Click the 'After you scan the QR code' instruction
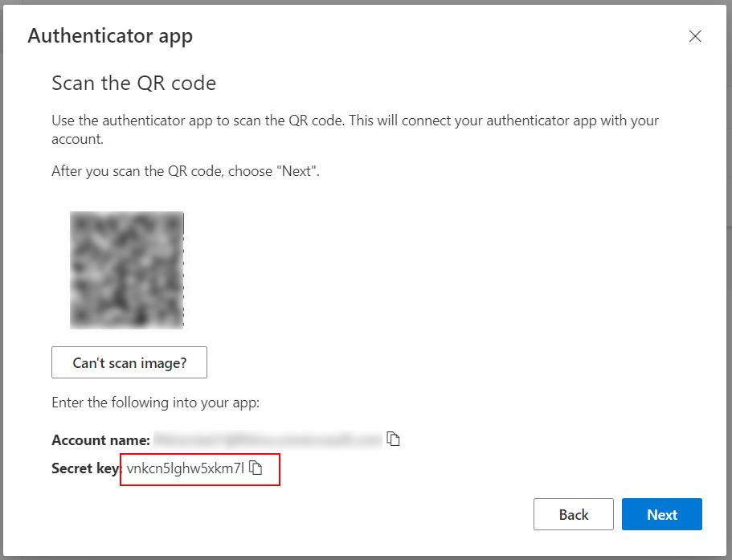732x560 pixels. (186, 171)
